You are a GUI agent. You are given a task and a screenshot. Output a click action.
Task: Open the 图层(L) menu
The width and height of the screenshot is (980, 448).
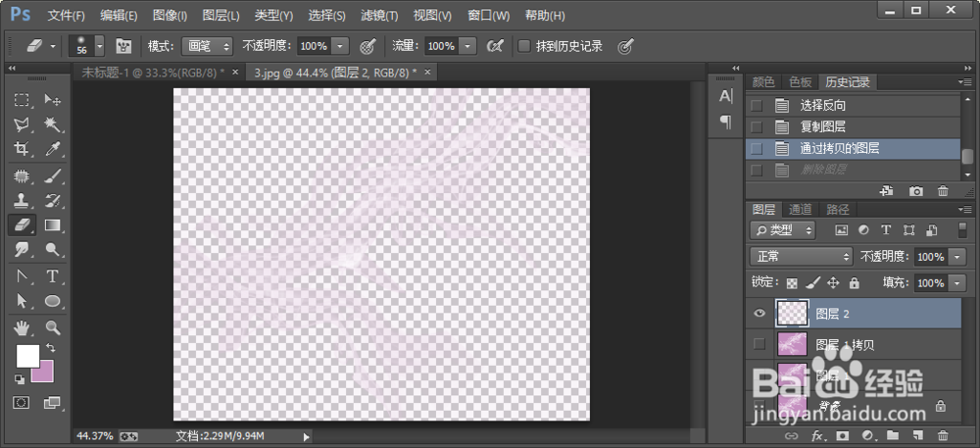tap(220, 15)
